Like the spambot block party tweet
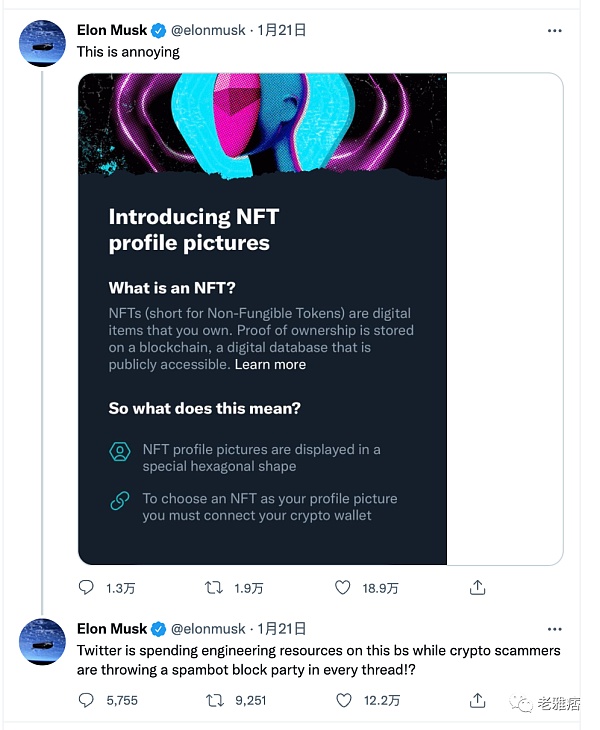 pyautogui.click(x=342, y=701)
